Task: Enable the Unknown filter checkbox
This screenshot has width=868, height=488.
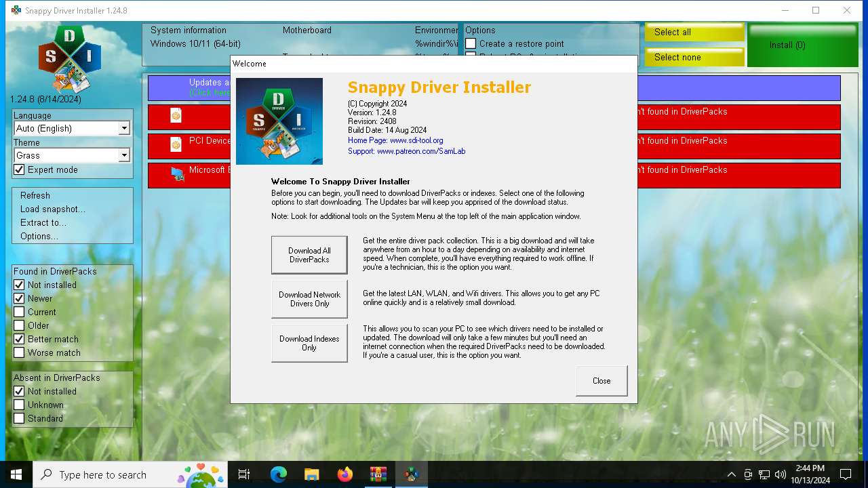Action: point(19,405)
